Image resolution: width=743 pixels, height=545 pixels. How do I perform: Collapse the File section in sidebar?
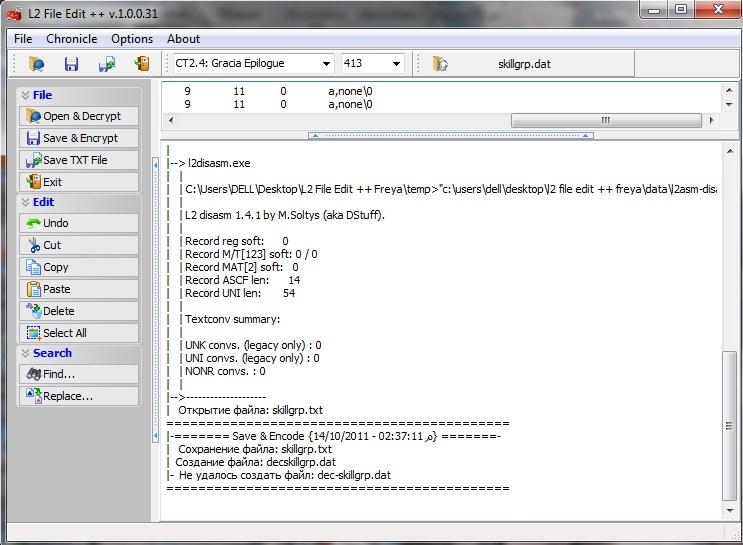(x=78, y=95)
